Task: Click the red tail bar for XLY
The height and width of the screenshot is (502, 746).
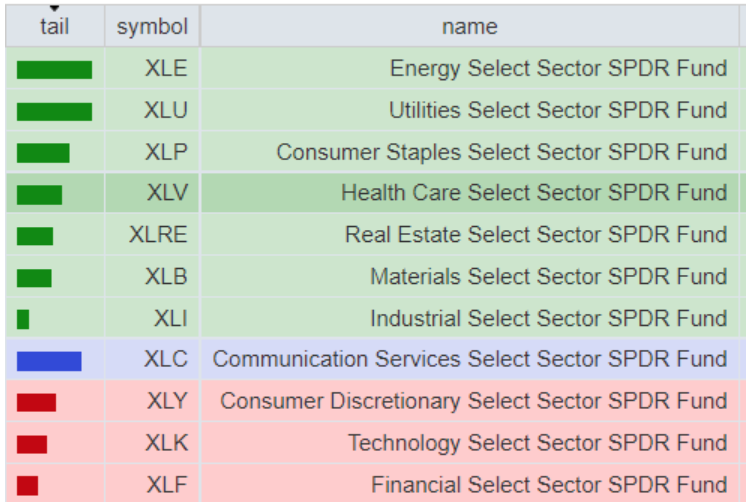Action: pos(36,402)
